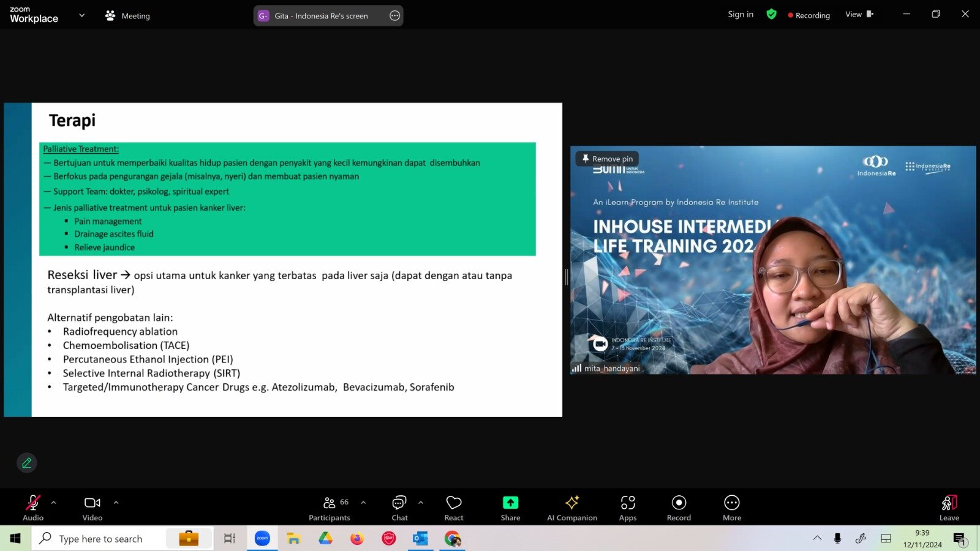Click the microphone icon in the system tray

(x=837, y=539)
